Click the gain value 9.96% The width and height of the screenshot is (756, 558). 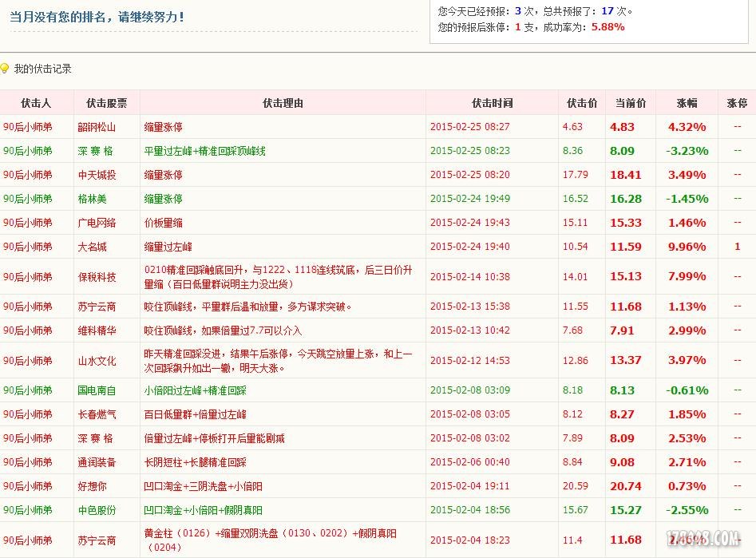click(687, 247)
